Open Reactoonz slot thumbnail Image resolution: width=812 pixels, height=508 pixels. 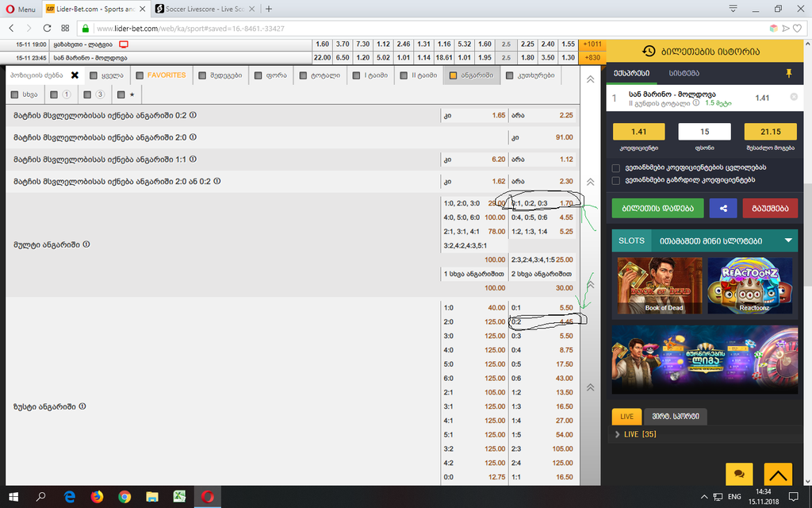click(x=750, y=285)
